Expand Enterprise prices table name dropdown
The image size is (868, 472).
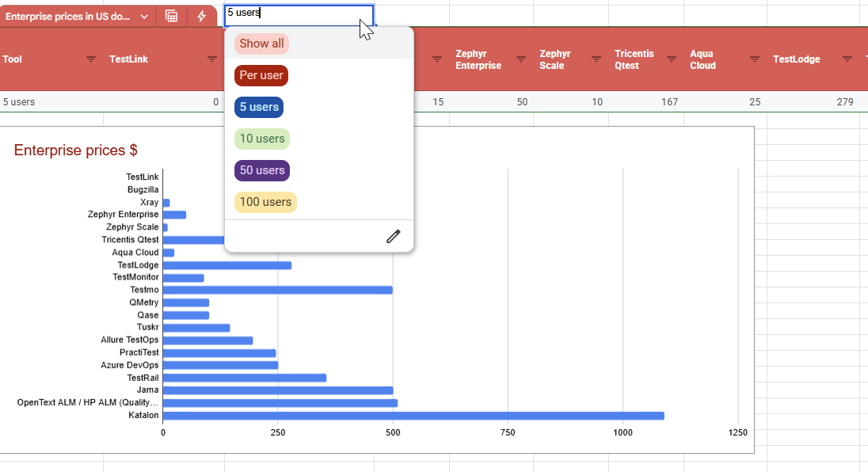[144, 17]
